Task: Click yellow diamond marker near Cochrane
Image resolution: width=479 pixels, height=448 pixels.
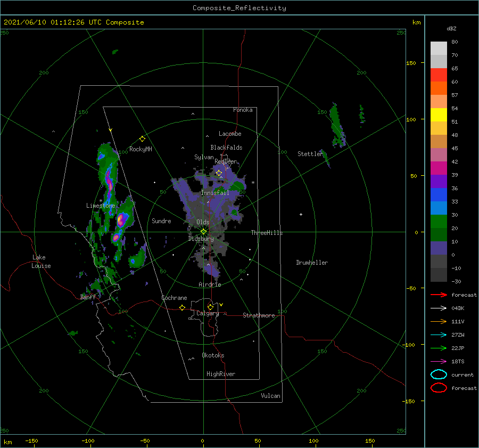Action: [x=183, y=308]
